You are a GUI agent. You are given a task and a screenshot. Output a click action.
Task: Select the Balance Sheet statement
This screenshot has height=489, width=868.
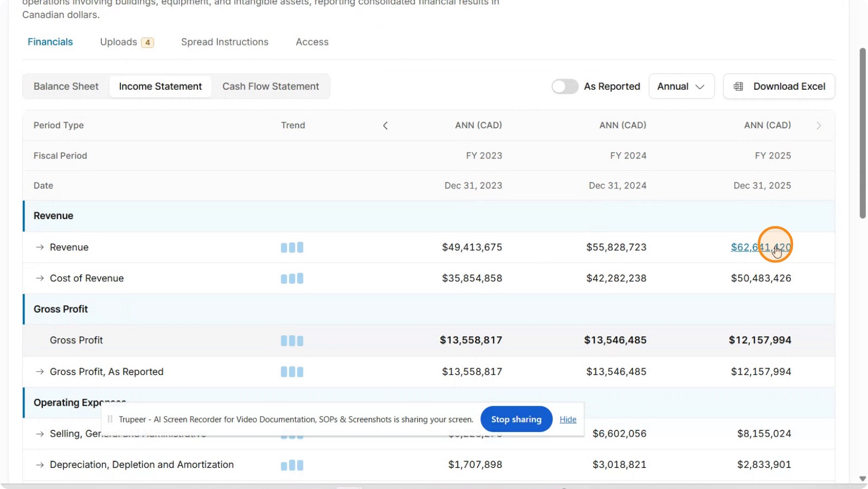[66, 87]
